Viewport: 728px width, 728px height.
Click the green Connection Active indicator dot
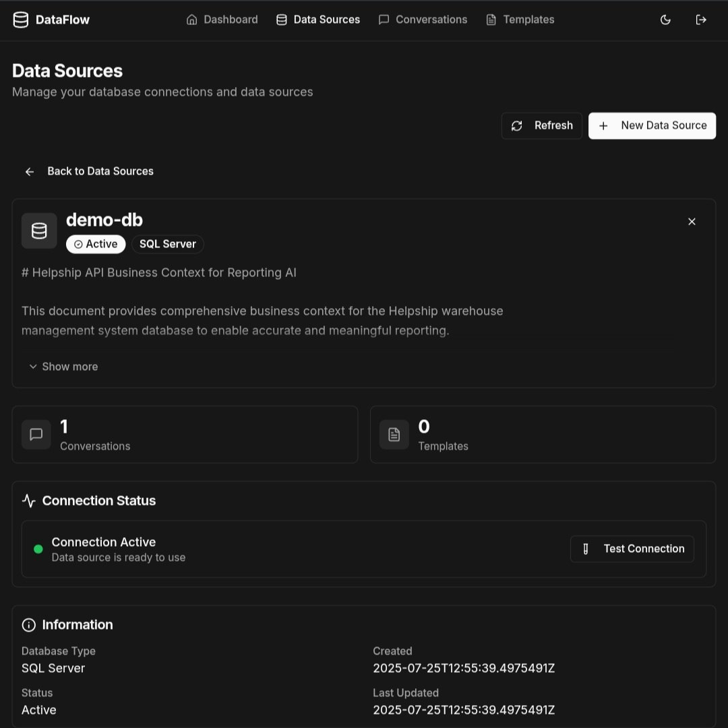(x=38, y=549)
